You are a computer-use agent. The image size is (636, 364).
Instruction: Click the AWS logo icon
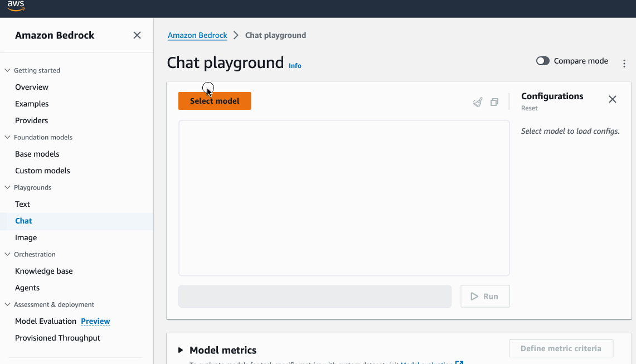tap(16, 6)
